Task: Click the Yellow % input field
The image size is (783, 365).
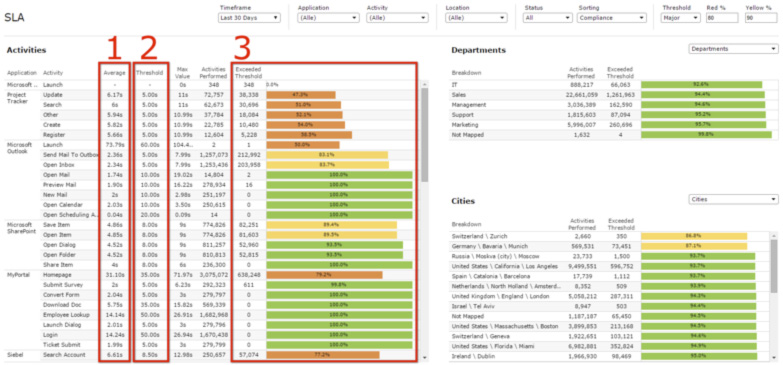Action: (762, 17)
